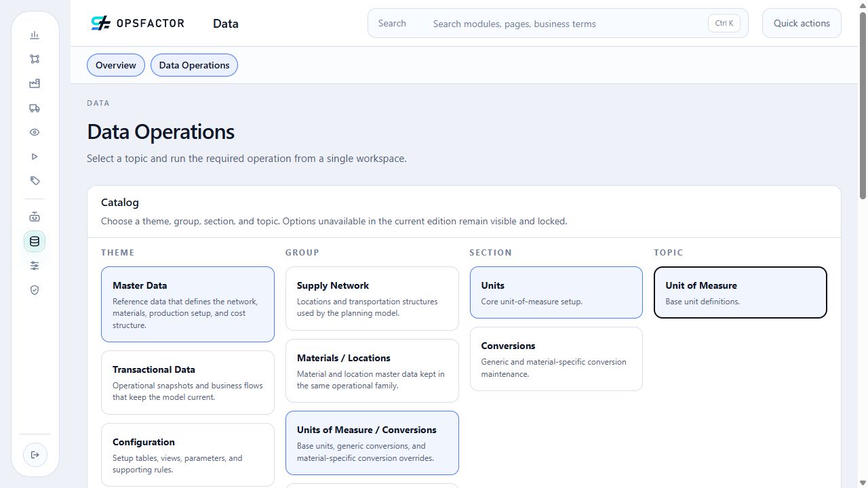The width and height of the screenshot is (868, 488).
Task: Select the Master Data theme card
Action: point(188,304)
